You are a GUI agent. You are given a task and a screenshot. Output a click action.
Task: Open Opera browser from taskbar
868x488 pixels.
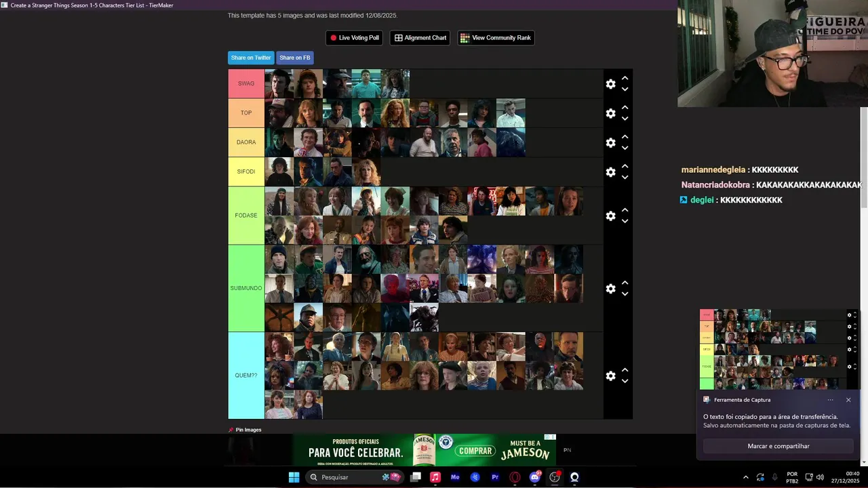(x=515, y=477)
